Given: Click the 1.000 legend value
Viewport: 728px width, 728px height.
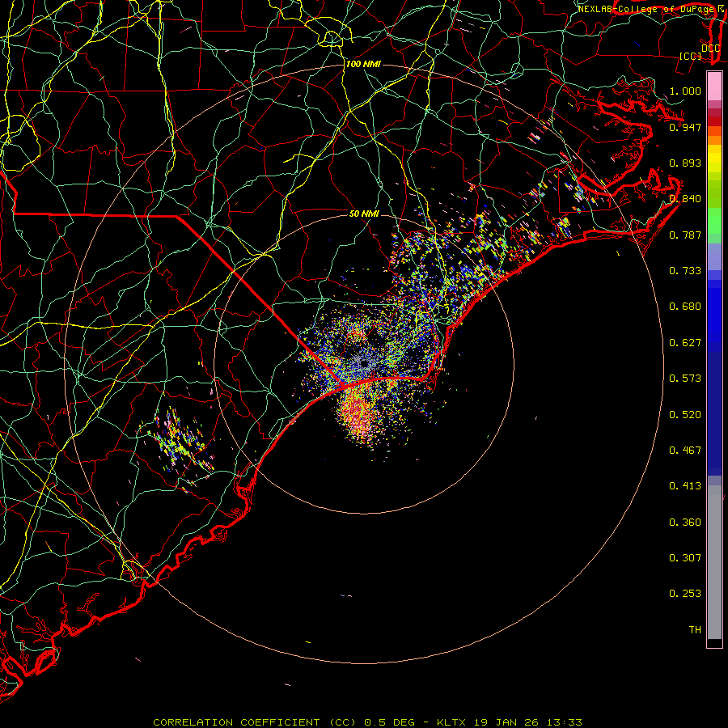Looking at the screenshot, I should click(685, 91).
